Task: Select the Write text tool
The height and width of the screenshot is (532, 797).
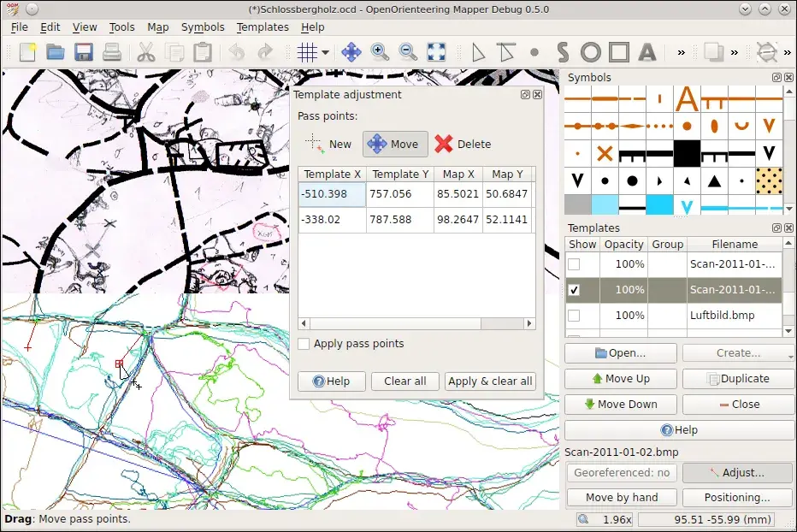Action: 647,52
